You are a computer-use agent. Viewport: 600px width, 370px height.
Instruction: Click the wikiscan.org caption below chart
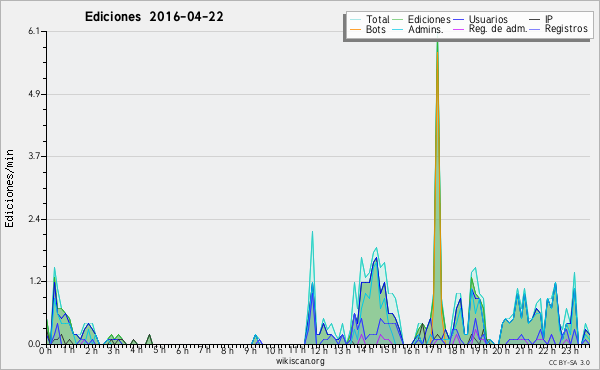[300, 361]
